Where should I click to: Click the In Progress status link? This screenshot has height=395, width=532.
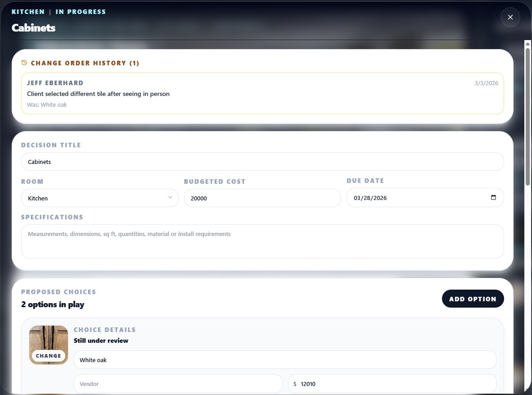[81, 11]
